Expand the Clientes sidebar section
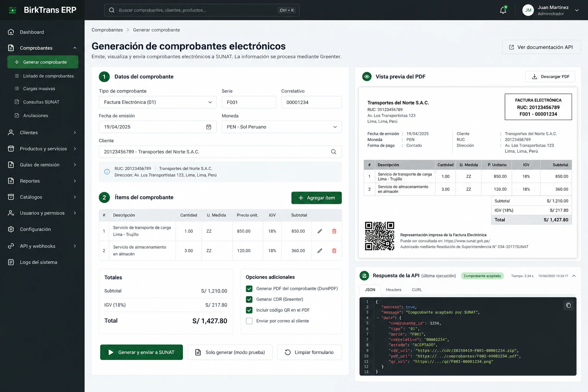 [x=75, y=132]
